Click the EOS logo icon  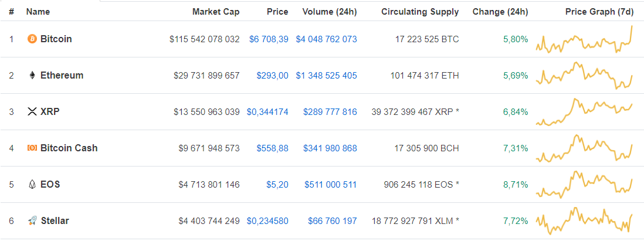pyautogui.click(x=32, y=184)
